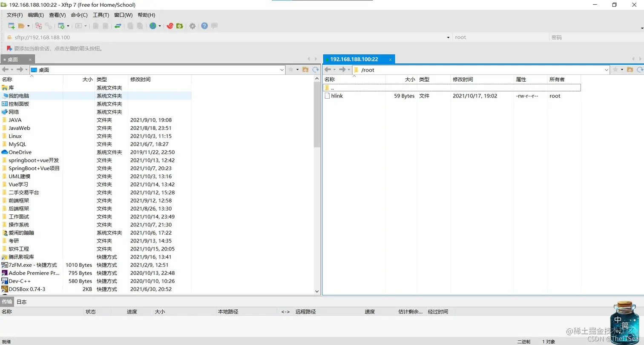This screenshot has width=644, height=345.
Task: Click the Open Session folder icon
Action: click(21, 26)
